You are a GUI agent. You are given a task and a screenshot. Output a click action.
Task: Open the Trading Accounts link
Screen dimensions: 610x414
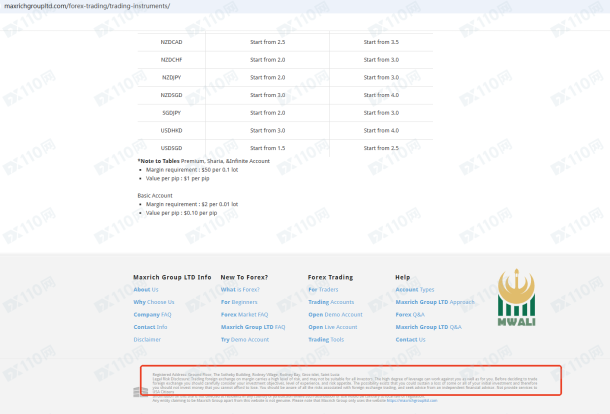point(331,302)
